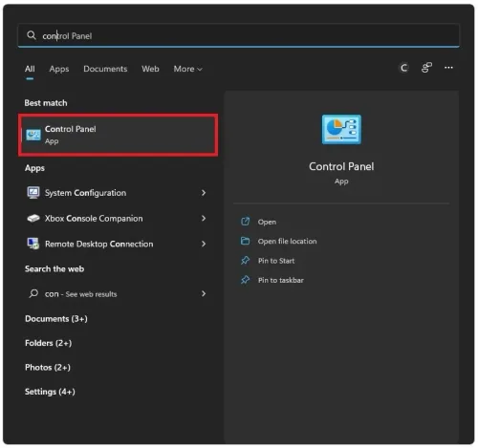
Task: Click the large Control Panel icon in preview pane
Action: click(x=341, y=130)
